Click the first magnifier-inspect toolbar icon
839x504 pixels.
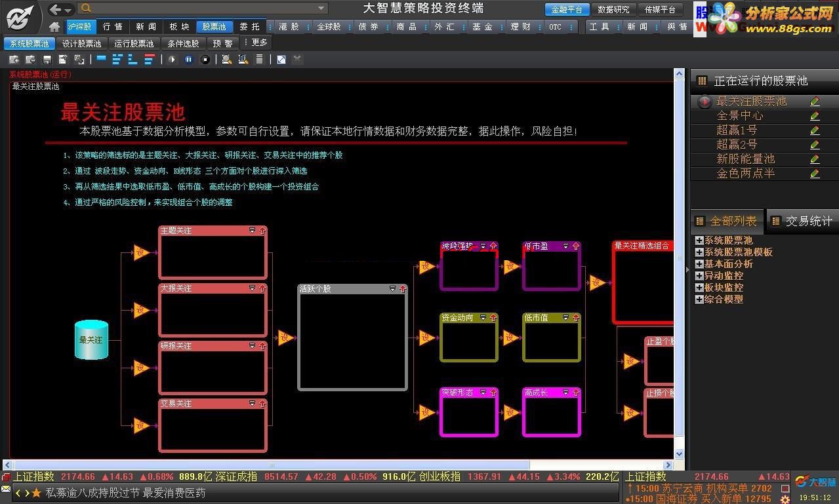click(226, 60)
